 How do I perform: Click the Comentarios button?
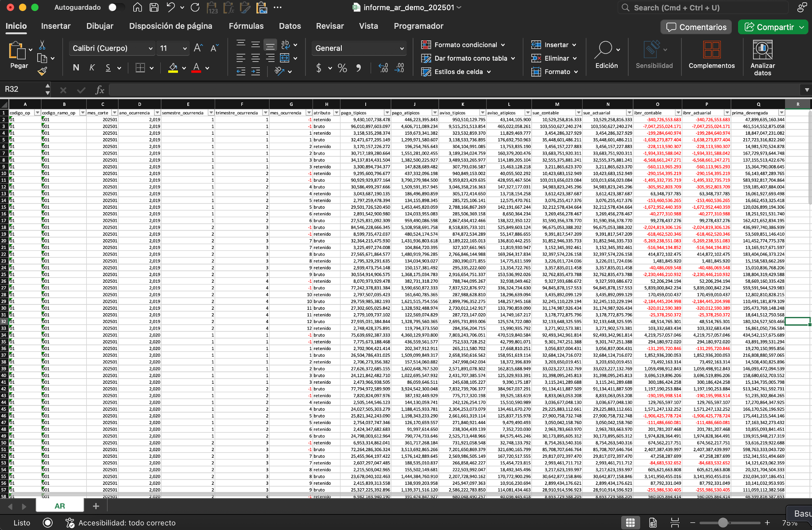pos(696,27)
